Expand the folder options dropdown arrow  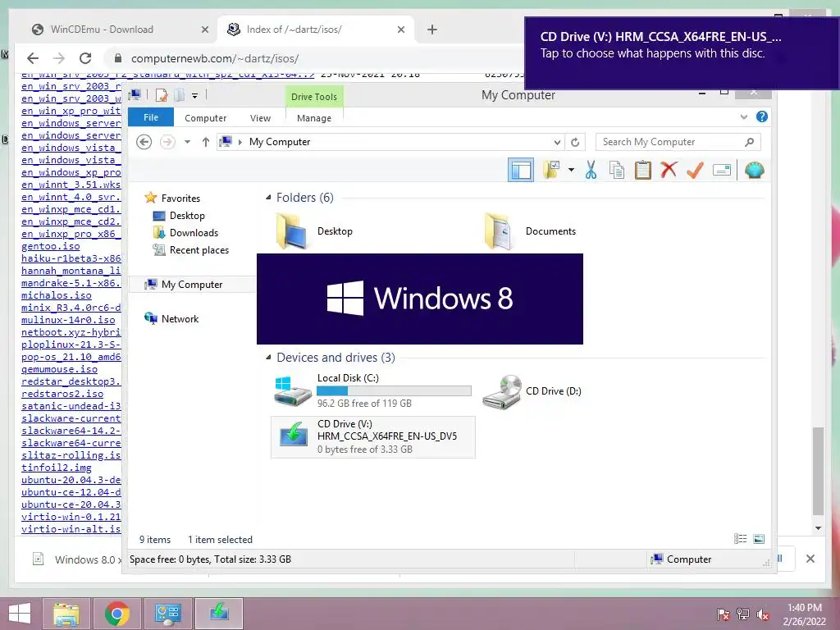pos(571,171)
